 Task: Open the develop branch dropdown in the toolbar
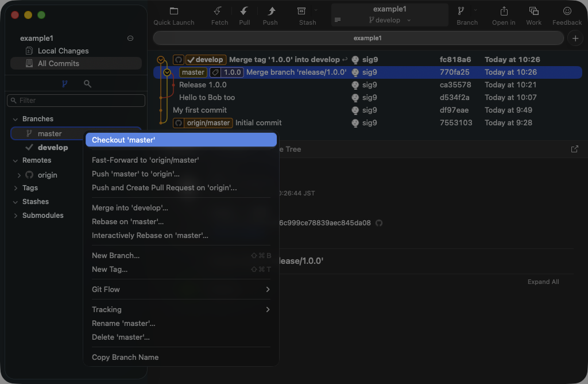click(x=390, y=20)
